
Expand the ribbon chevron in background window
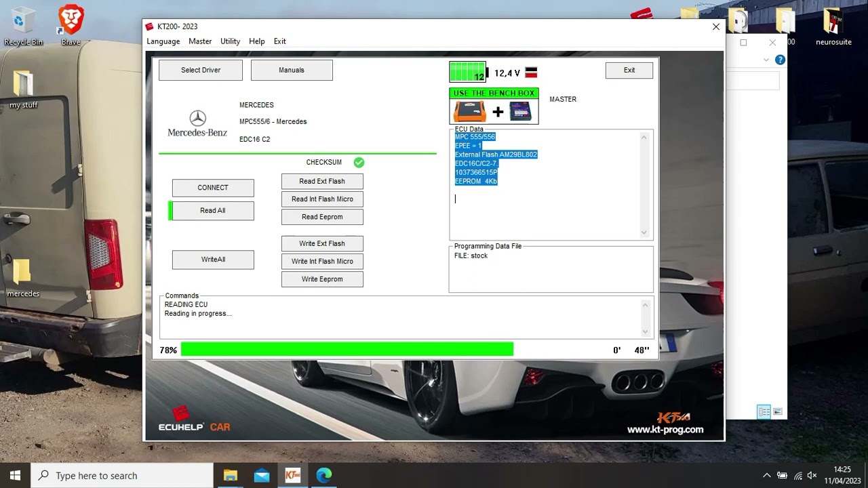pyautogui.click(x=766, y=60)
